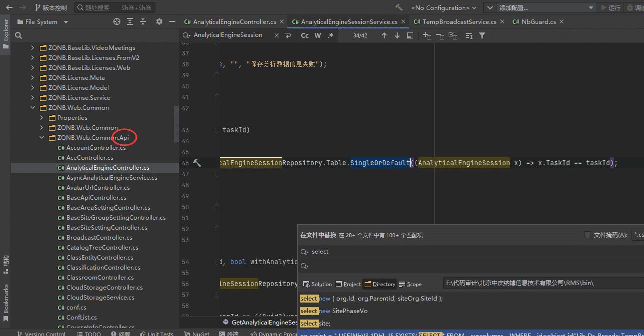Toggle Words W option in find bar
Screen dimensions: 644x336
(318, 35)
